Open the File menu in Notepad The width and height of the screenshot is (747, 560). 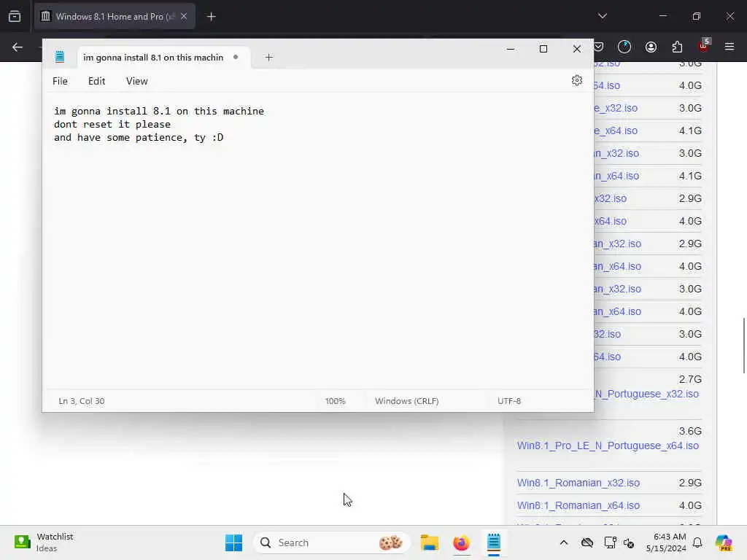tap(60, 81)
